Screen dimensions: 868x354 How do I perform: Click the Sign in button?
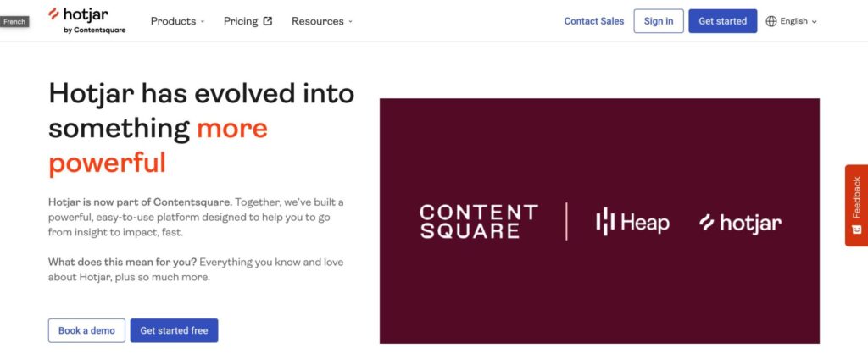point(659,21)
